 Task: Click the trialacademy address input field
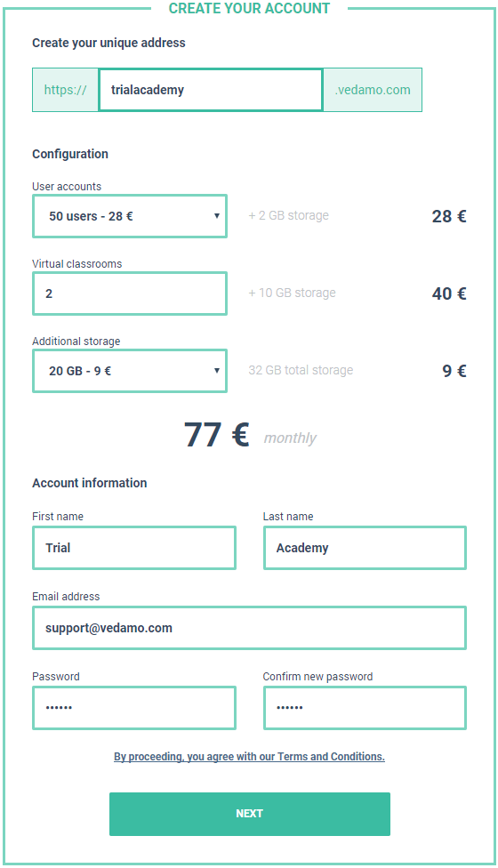(x=210, y=90)
